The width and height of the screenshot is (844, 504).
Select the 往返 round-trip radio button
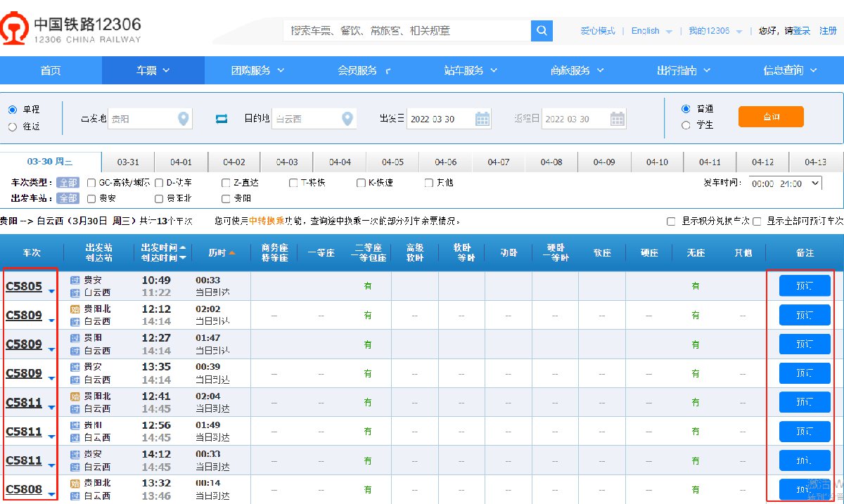tap(12, 127)
